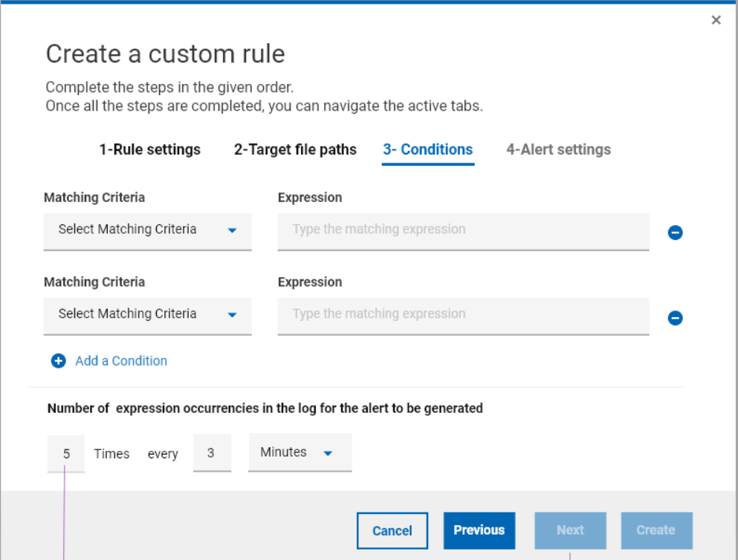Click the Create button
738x560 pixels.
656,530
